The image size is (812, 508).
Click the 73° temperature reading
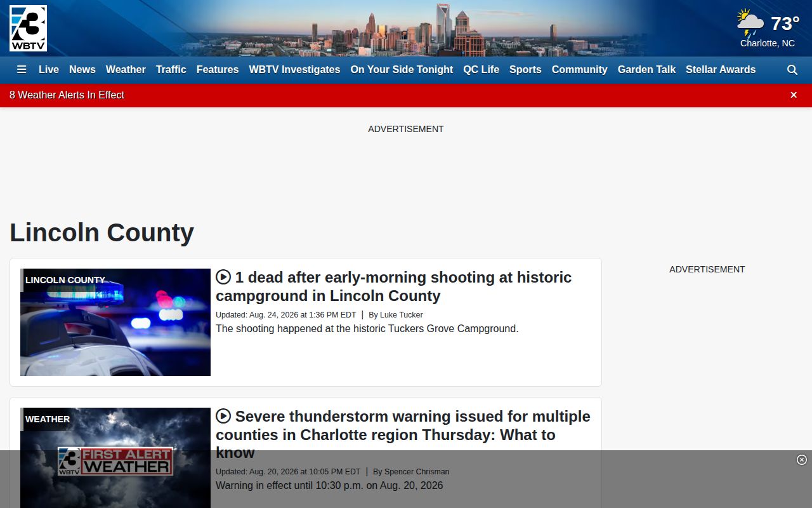(785, 23)
